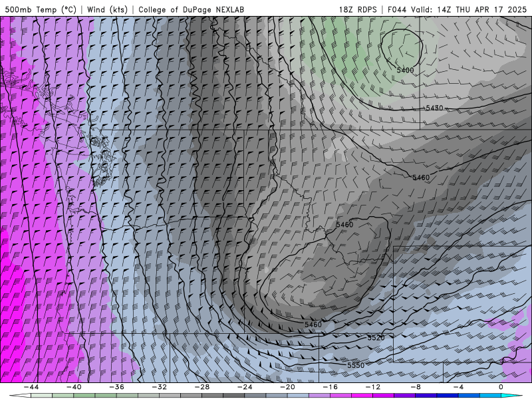Click the -28 value on the temperature scale
The height and width of the screenshot is (399, 532).
pos(202,387)
